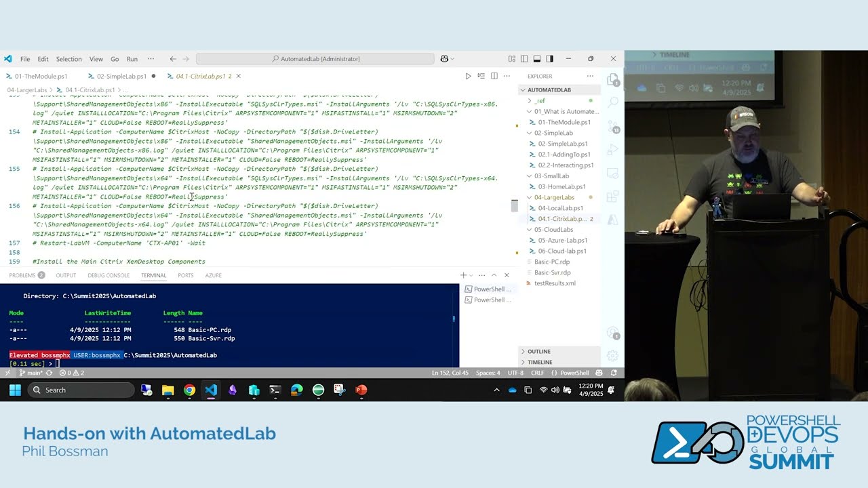Open PowerPoint from taskbar

tap(361, 390)
